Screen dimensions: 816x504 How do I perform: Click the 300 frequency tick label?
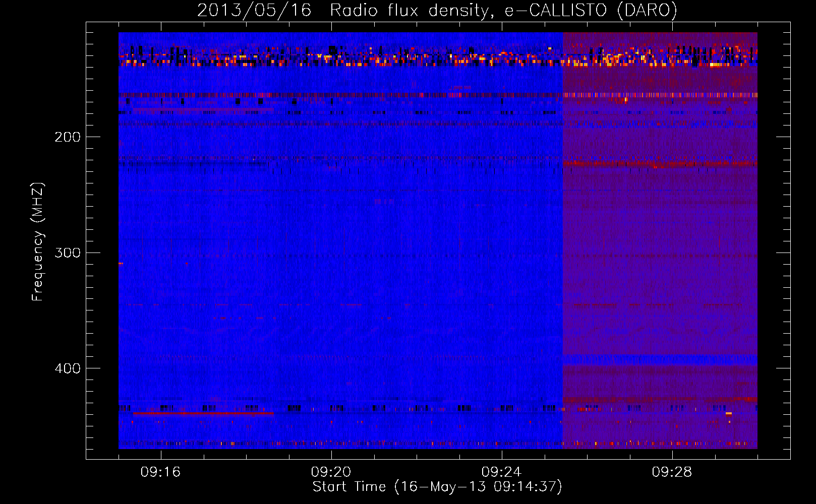[x=68, y=253]
